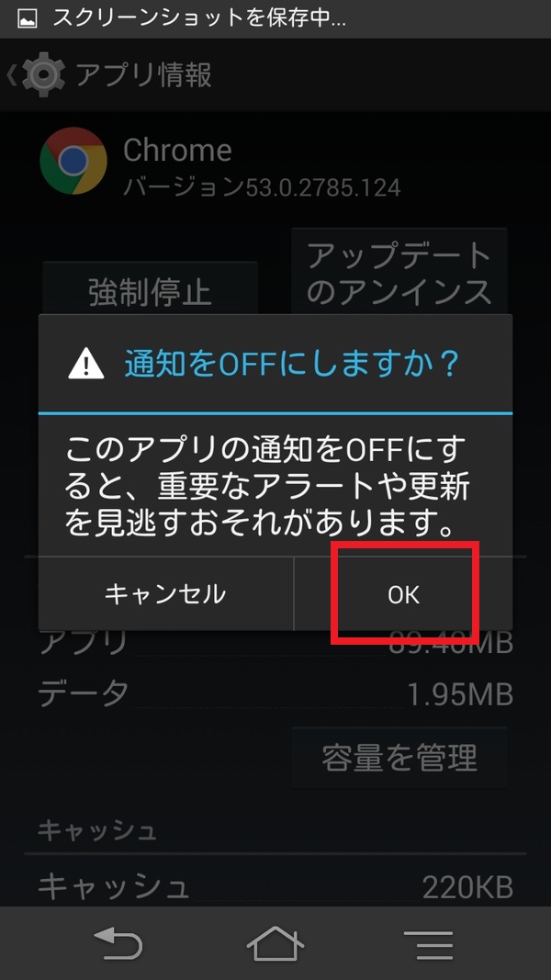The height and width of the screenshot is (980, 551).
Task: Tap the back chevron beside アプリ情報
Action: pyautogui.click(x=11, y=75)
